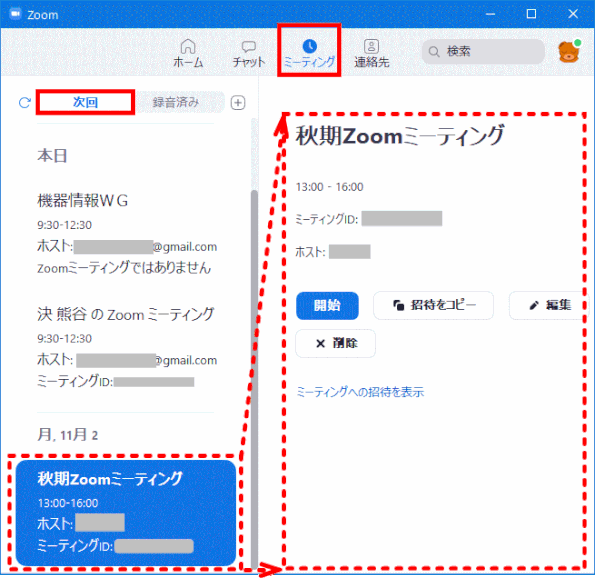Select the 次回 tab
This screenshot has height=578, width=595.
[x=85, y=102]
